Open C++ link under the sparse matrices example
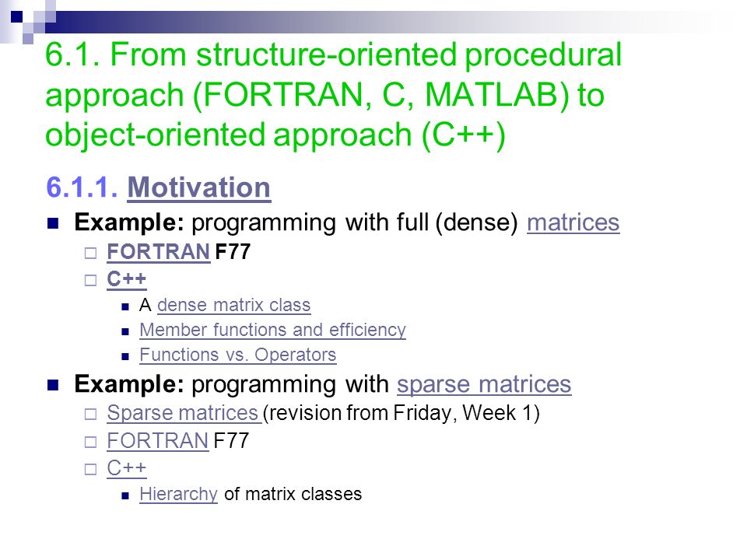Screen dimensions: 747x560 127,467
